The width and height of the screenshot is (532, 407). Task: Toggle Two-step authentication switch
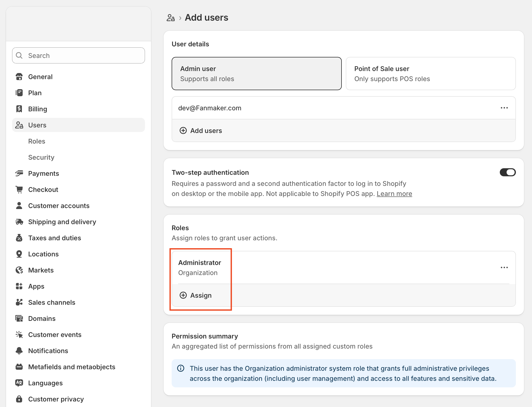pos(507,172)
